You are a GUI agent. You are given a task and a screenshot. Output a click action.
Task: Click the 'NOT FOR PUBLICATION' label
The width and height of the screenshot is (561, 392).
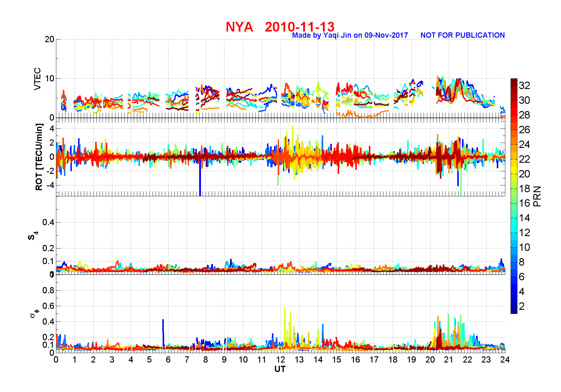pos(463,35)
